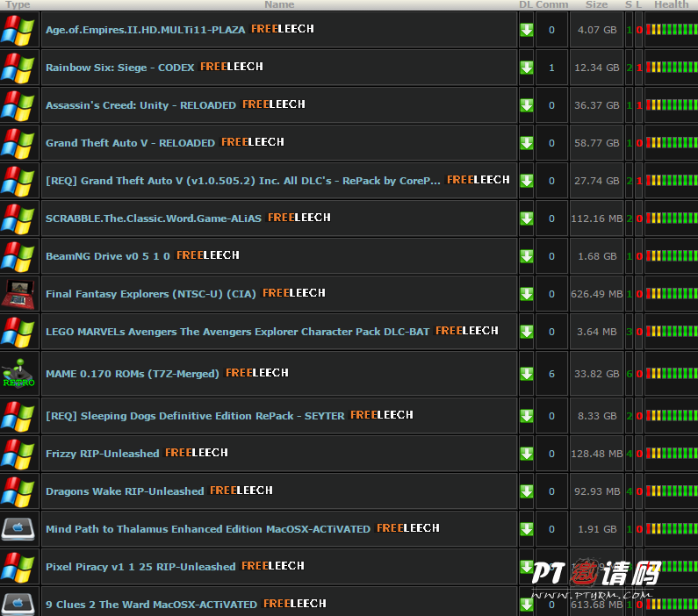
Task: Open BeamNG Drive v0 5 1 0 link
Action: point(108,256)
